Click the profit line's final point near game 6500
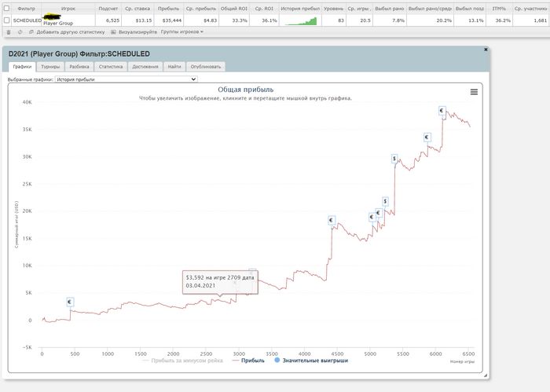This screenshot has height=392, width=550. pos(470,126)
